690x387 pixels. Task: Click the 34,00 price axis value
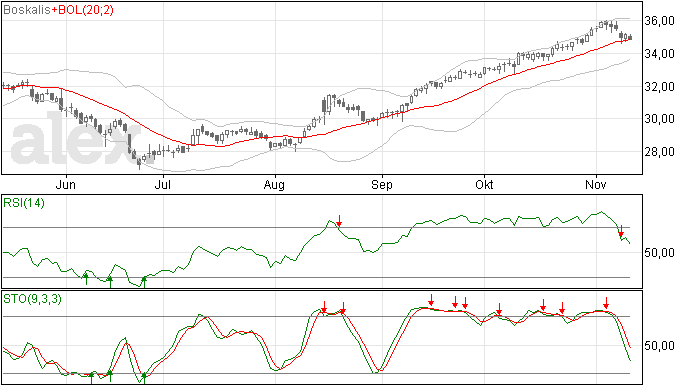(659, 54)
